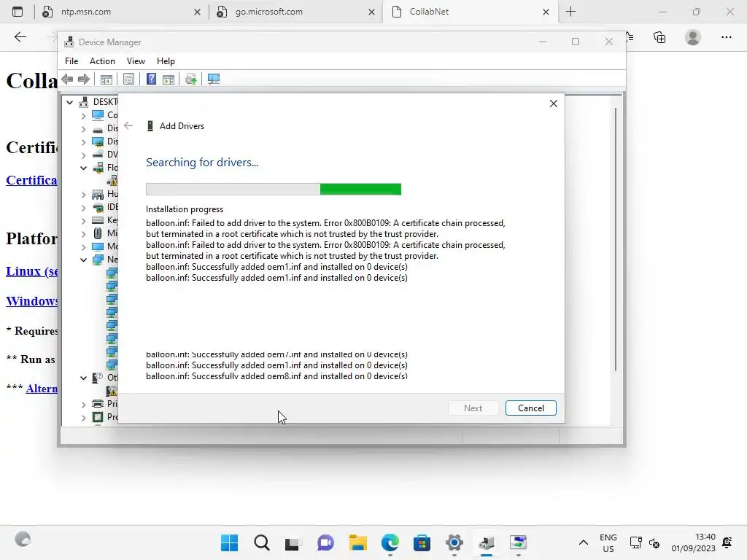Click the greyed-out Next button
Image resolution: width=747 pixels, height=560 pixels.
click(x=473, y=408)
